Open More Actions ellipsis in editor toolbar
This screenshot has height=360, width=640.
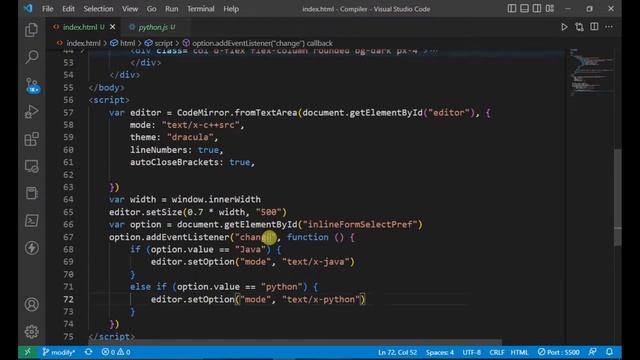(609, 27)
